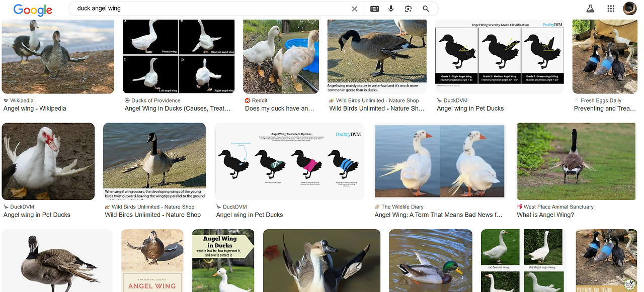
Task: Click the Google logo
Action: pyautogui.click(x=33, y=9)
